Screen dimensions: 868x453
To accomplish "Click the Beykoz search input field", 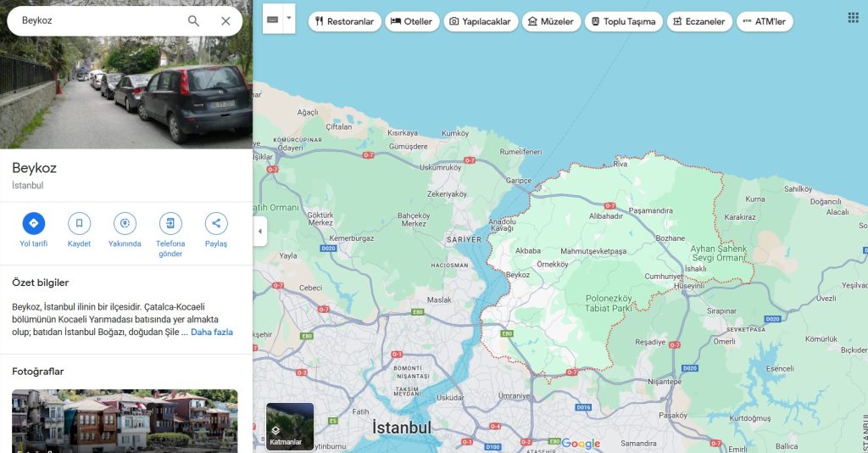I will click(x=100, y=20).
